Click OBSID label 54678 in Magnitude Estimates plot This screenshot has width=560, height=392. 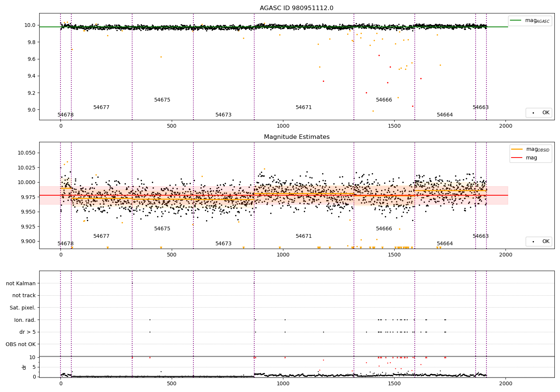66,244
